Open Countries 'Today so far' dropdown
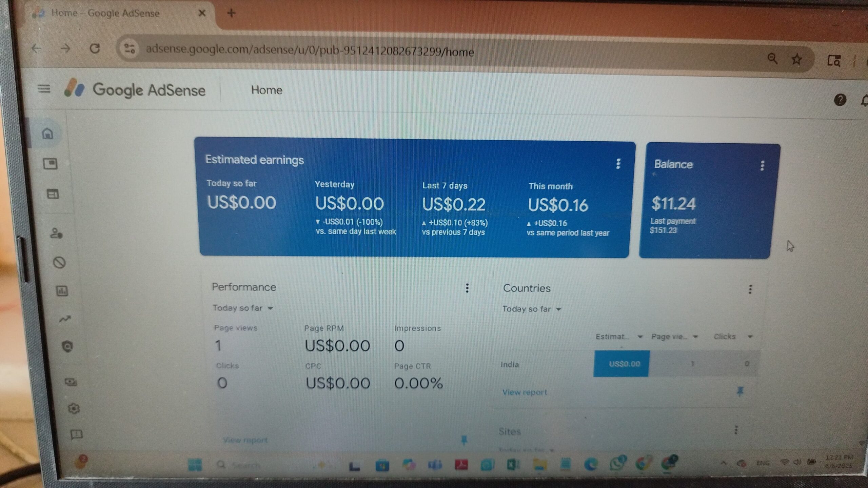The height and width of the screenshot is (488, 868). coord(532,309)
